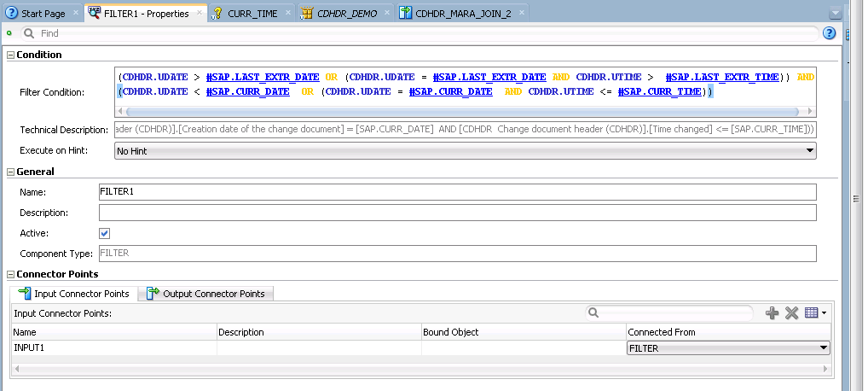Click the #SAP.CURR_TIME variable link
The image size is (868, 391).
659,91
